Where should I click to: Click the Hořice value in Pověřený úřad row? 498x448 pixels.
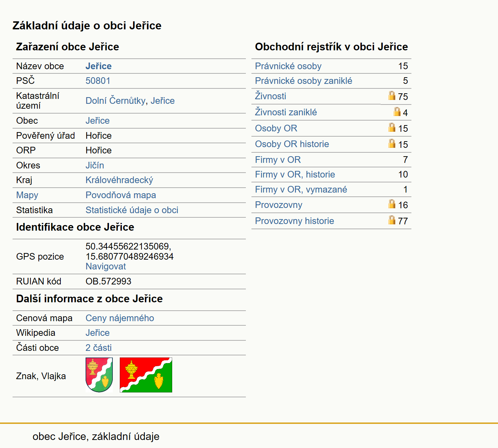(98, 136)
